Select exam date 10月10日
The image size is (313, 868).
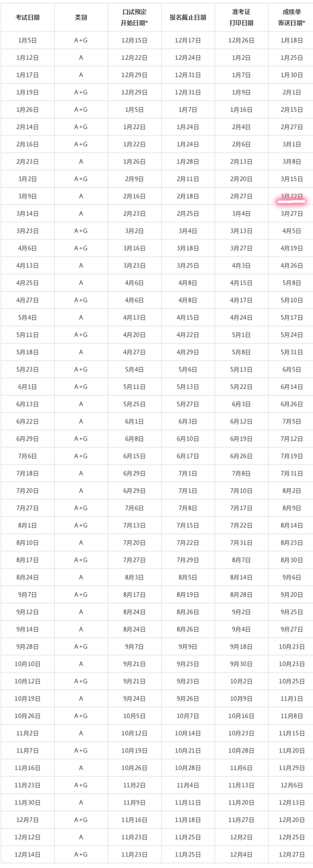point(28,664)
